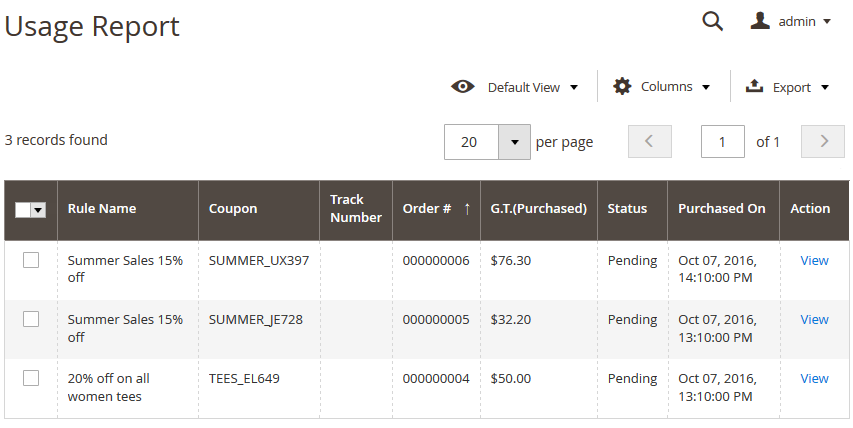The image size is (853, 428).
Task: Click the admin user avatar icon
Action: click(x=760, y=21)
